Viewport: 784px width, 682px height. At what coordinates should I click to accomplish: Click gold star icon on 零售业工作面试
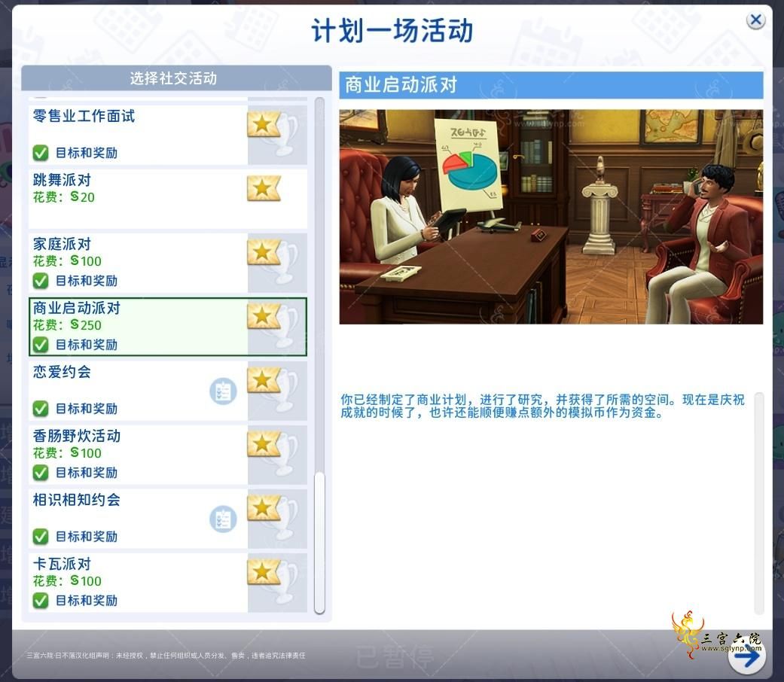pyautogui.click(x=263, y=124)
